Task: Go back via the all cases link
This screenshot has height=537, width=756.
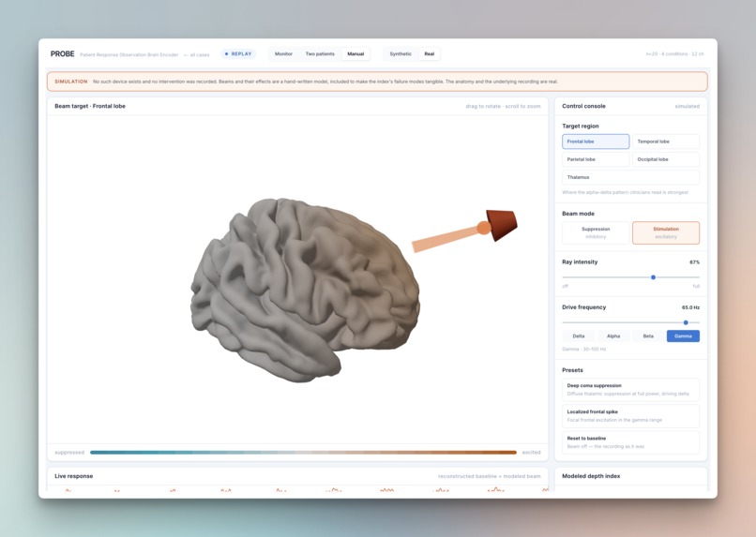Action: coord(197,55)
